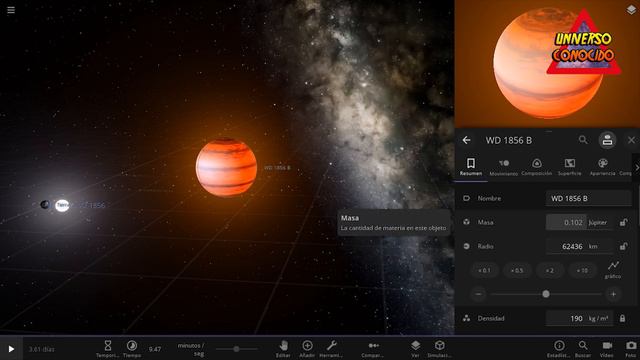The height and width of the screenshot is (360, 640).
Task: Edit the Densidad value 190
Action: (566, 318)
